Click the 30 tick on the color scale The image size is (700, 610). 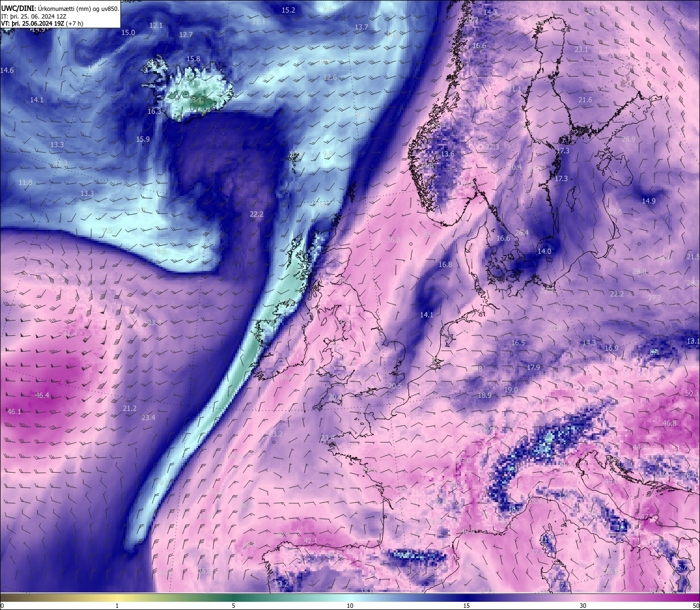click(583, 606)
